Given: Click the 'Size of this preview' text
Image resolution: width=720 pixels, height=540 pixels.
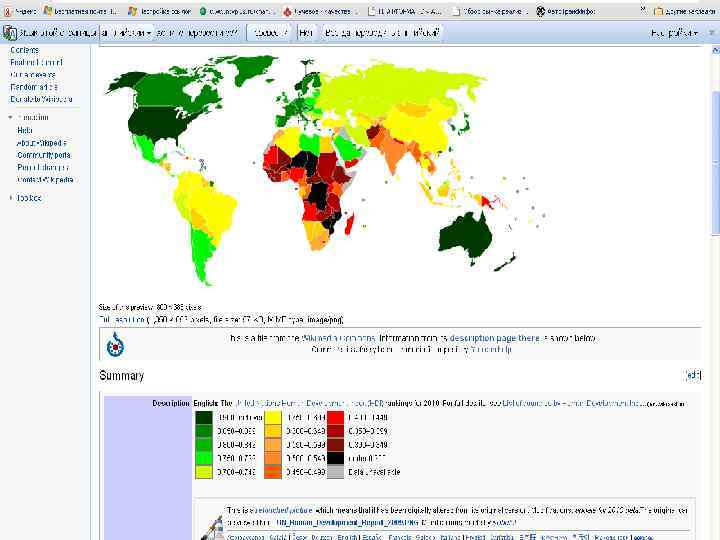Looking at the screenshot, I should click(x=150, y=307).
